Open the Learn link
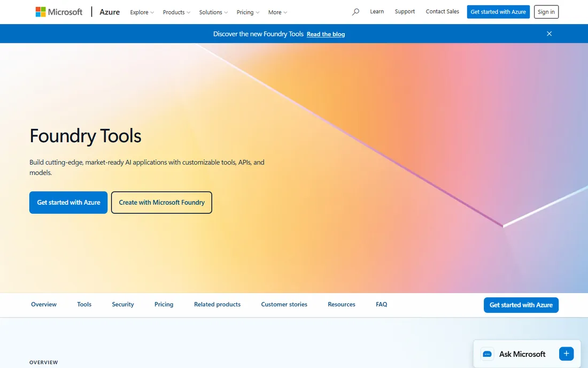Image resolution: width=588 pixels, height=368 pixels. 377,12
